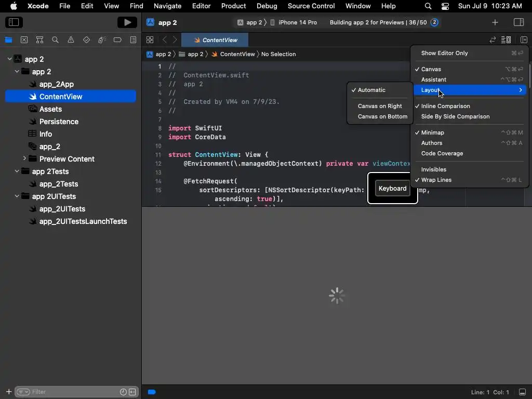Show recent files clock filter icon
This screenshot has width=532, height=399.
(123, 392)
